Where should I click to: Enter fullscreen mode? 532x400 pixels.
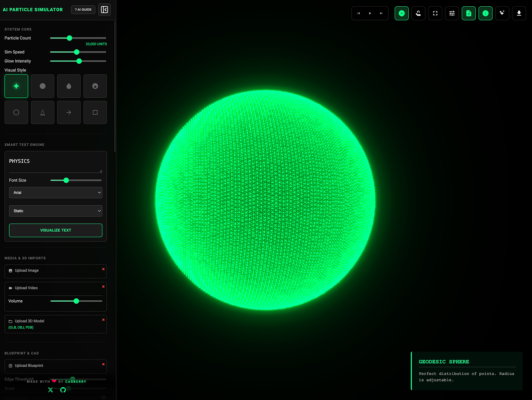click(x=435, y=13)
